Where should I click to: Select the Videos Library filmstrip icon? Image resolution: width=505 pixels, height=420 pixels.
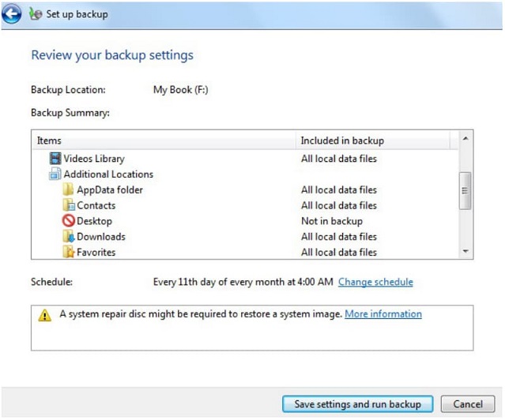coord(55,159)
